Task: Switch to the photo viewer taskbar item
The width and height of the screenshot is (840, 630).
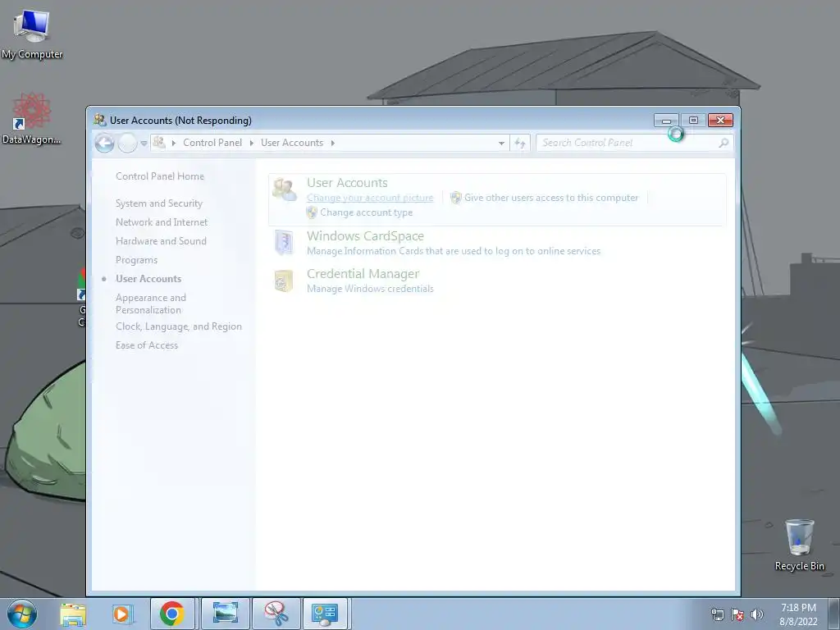Action: pos(226,614)
